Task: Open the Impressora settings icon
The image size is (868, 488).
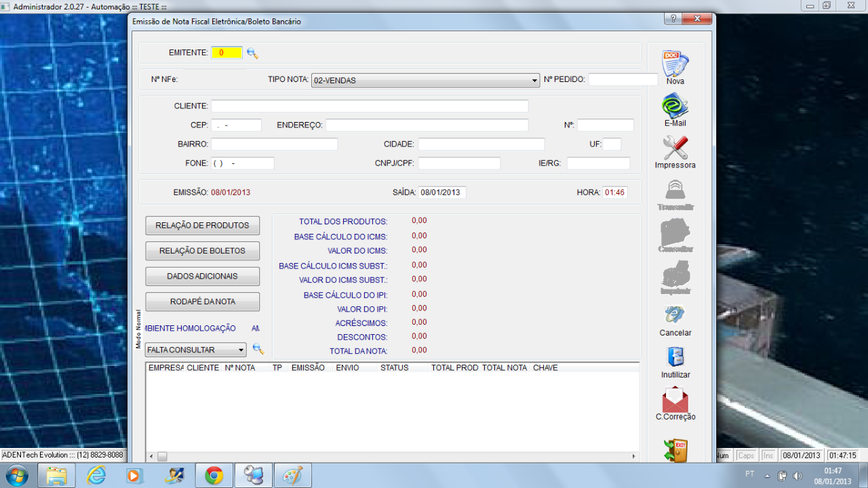Action: [675, 148]
